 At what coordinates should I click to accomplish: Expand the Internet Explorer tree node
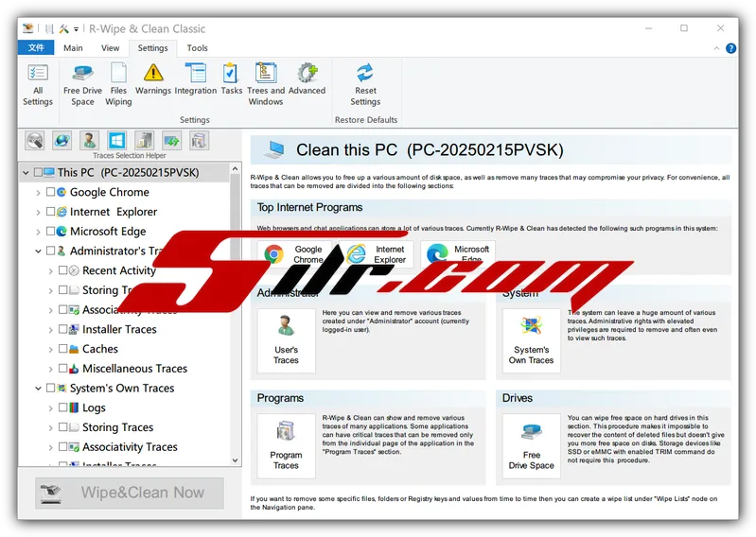38,212
